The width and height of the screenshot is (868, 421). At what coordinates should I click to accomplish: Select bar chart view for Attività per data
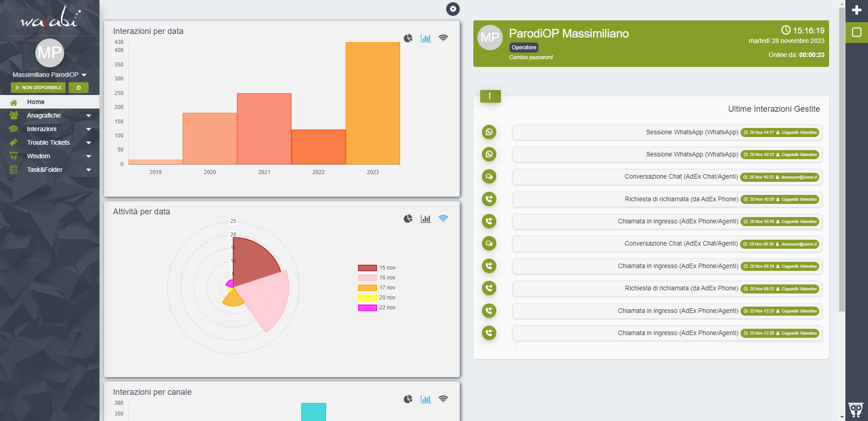click(x=425, y=219)
